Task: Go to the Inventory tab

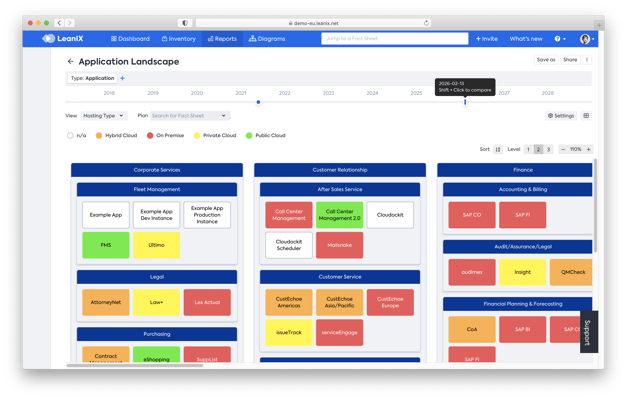Action: click(x=179, y=39)
